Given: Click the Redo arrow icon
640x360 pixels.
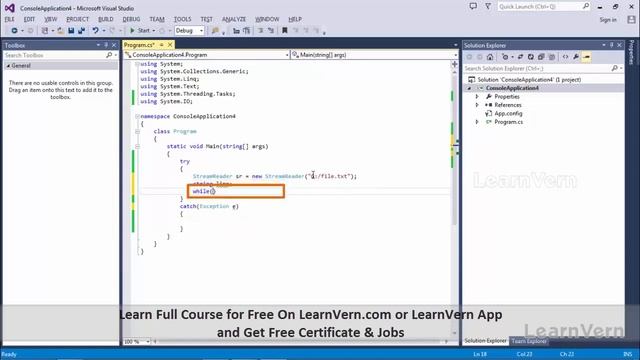Looking at the screenshot, I should click(112, 31).
